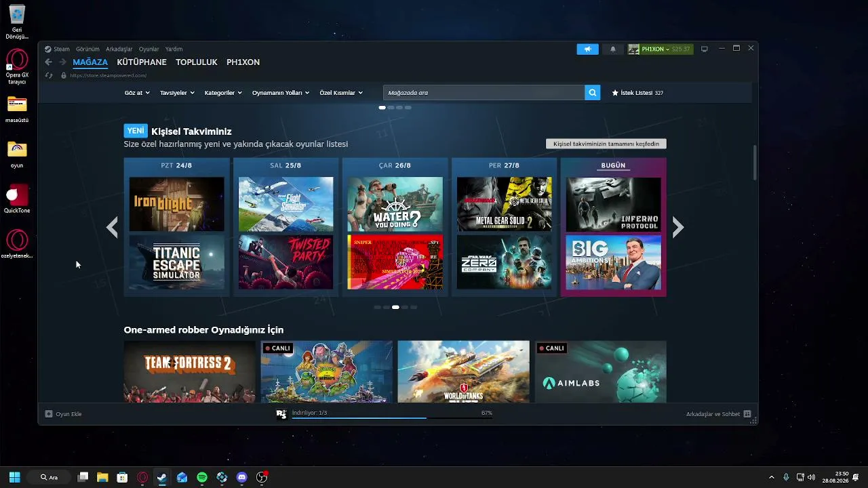
Task: Open the Arkadaşlar menu
Action: click(x=119, y=49)
